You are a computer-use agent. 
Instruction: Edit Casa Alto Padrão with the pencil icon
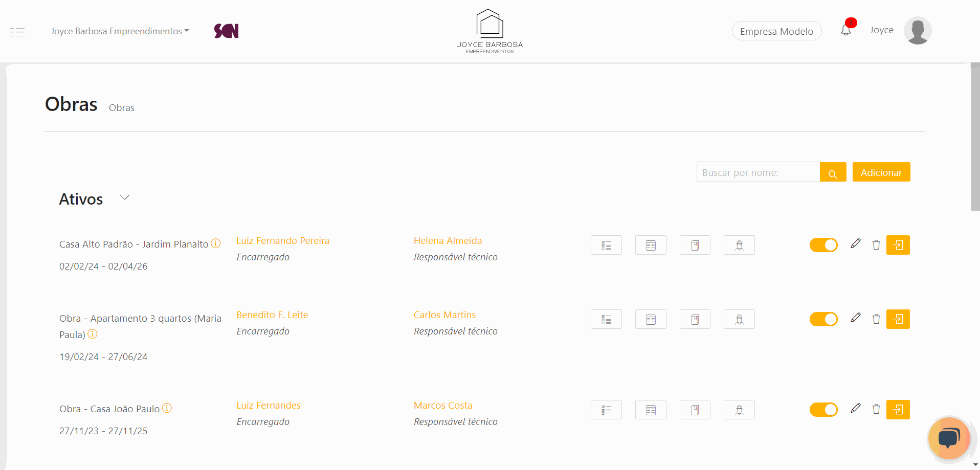pos(855,244)
